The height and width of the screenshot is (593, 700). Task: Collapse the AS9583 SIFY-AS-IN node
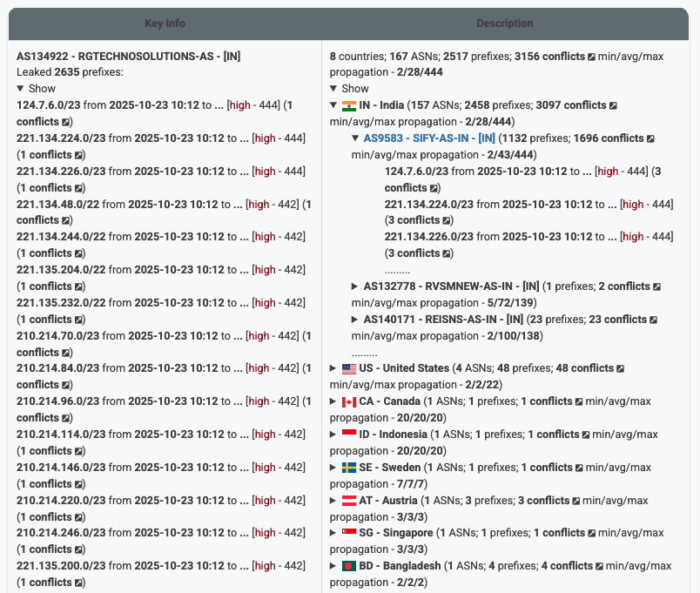pos(355,138)
